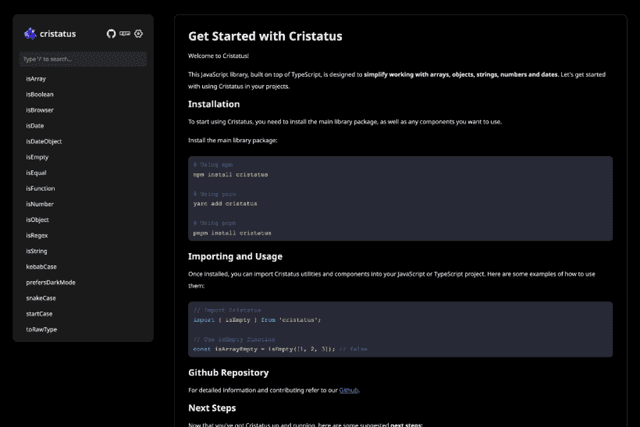Viewport: 640px width, 427px height.
Task: Open isRegex in the sidebar list
Action: [x=37, y=236]
